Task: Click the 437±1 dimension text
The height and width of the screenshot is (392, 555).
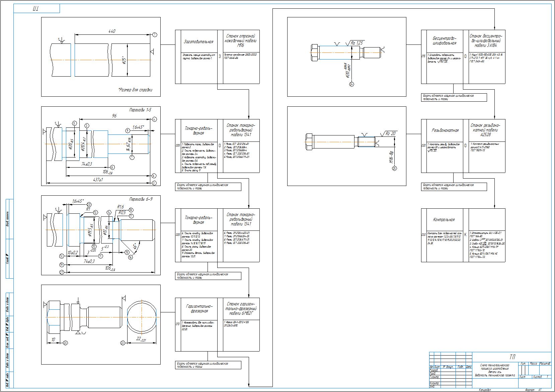Action: 98,180
